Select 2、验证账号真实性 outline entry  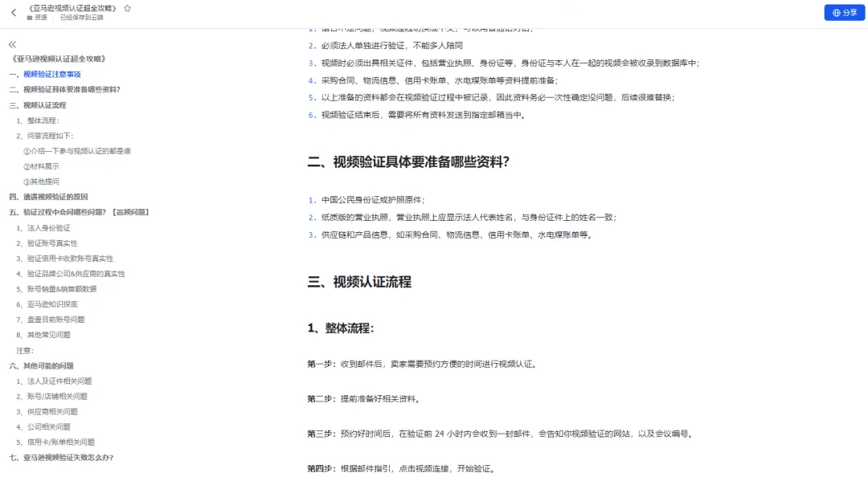point(47,243)
